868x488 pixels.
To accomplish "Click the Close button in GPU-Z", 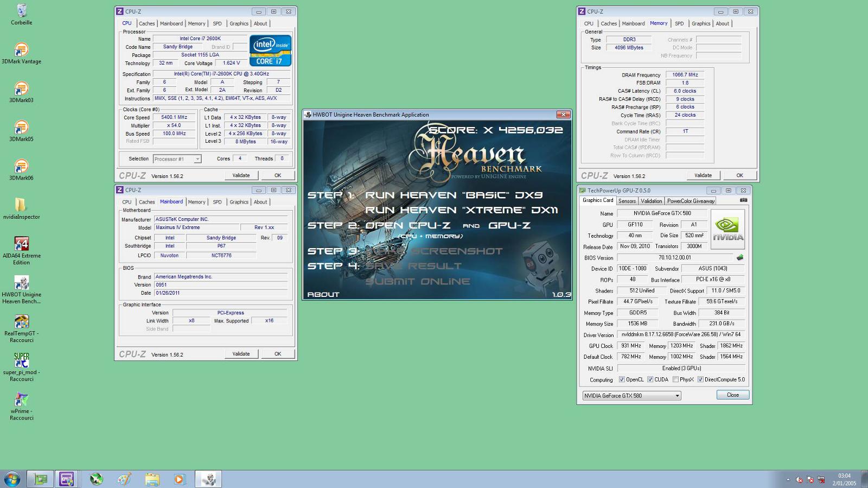I will pyautogui.click(x=733, y=395).
